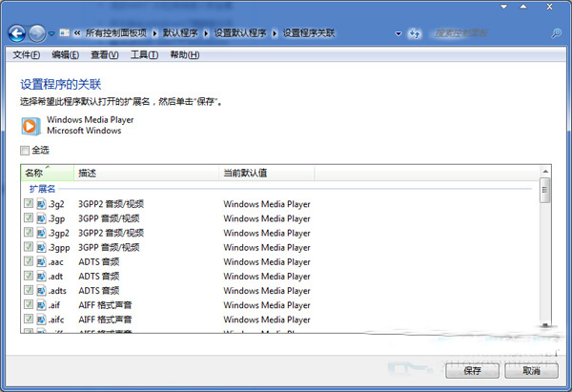Click the list vertical scrollbar thumb

[x=545, y=190]
